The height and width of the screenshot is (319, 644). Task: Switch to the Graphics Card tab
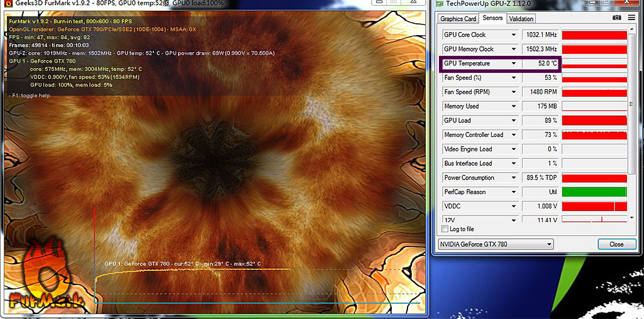coord(458,19)
